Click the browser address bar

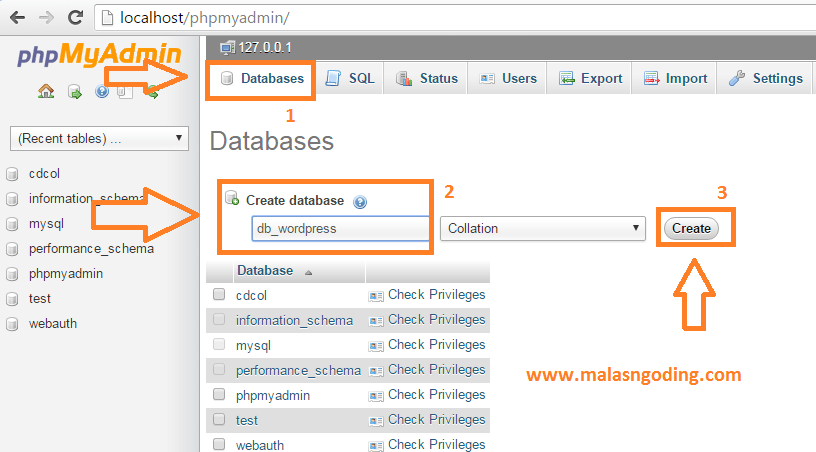[455, 18]
